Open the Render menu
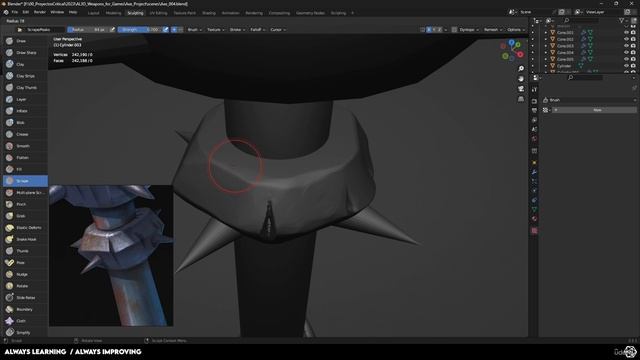 pyautogui.click(x=40, y=12)
